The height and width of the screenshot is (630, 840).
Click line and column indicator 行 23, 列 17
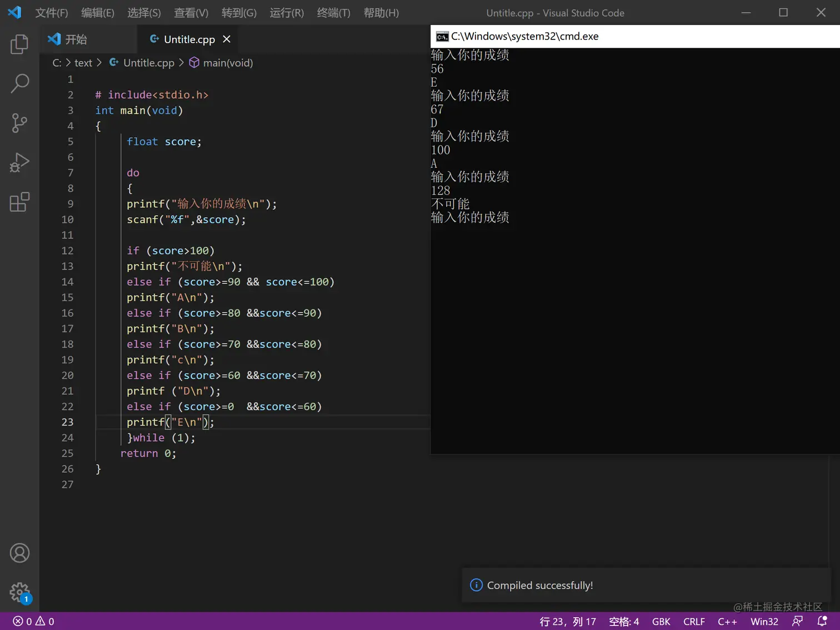pyautogui.click(x=568, y=621)
